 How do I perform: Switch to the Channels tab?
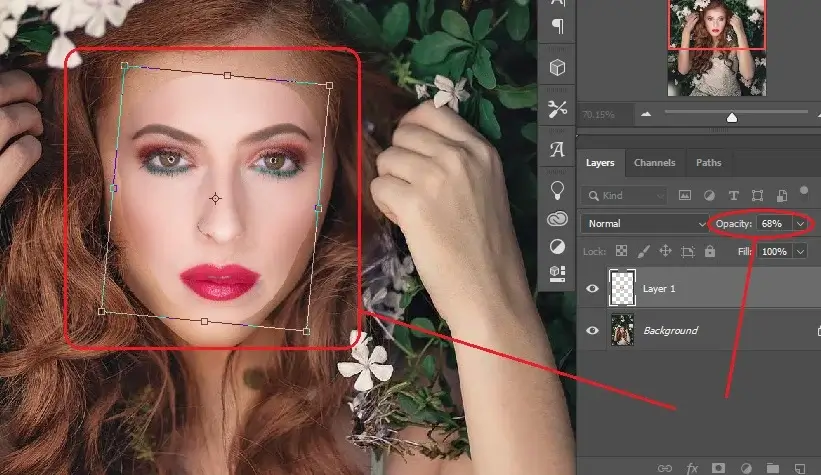coord(654,162)
